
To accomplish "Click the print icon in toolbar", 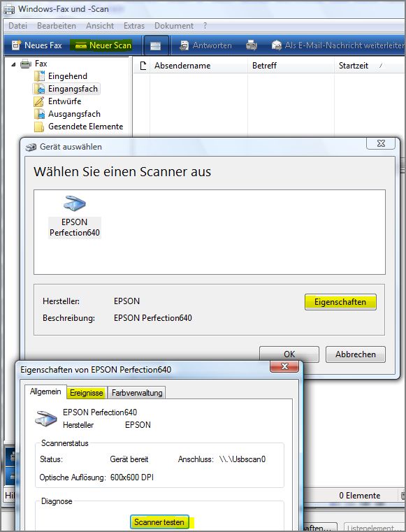I will coord(252,45).
